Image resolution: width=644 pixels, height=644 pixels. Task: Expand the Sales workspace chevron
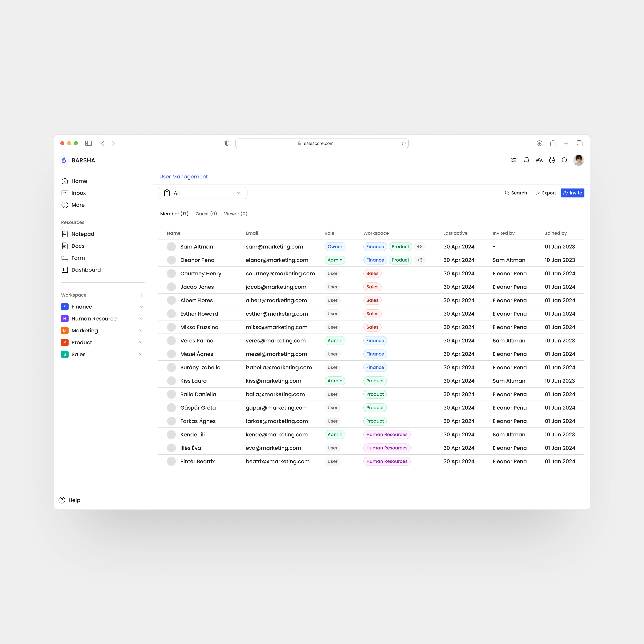click(141, 354)
